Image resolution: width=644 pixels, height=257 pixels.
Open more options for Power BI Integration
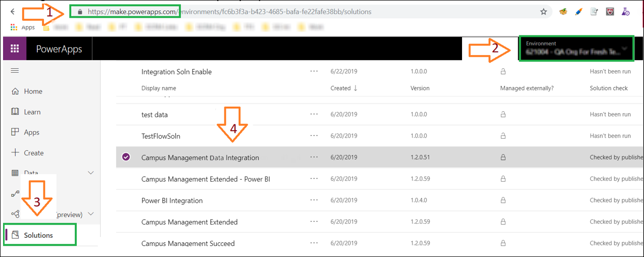[314, 200]
